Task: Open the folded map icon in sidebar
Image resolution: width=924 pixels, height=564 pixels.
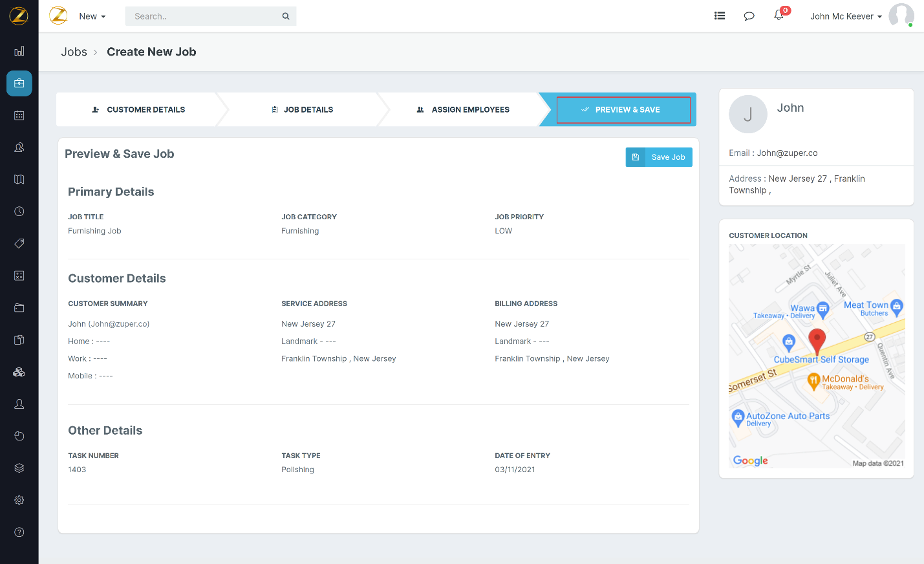Action: (x=19, y=179)
